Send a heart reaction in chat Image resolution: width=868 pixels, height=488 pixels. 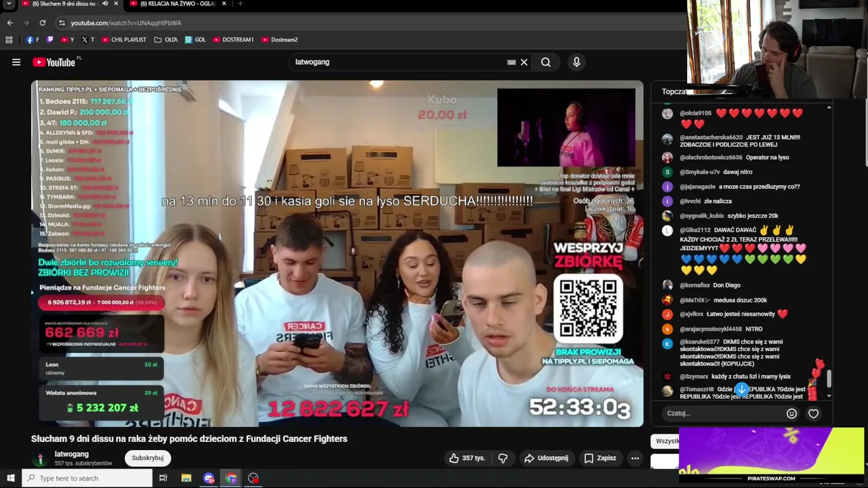tap(813, 413)
